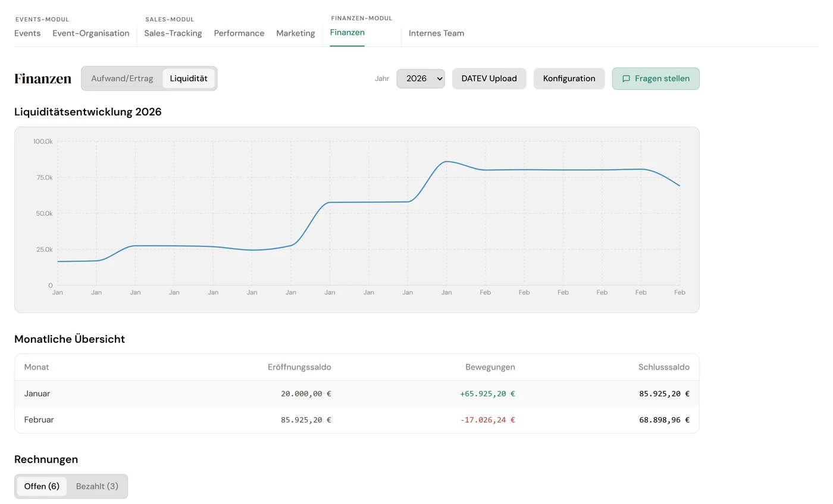Click the Rechnungen heading

pos(46,459)
